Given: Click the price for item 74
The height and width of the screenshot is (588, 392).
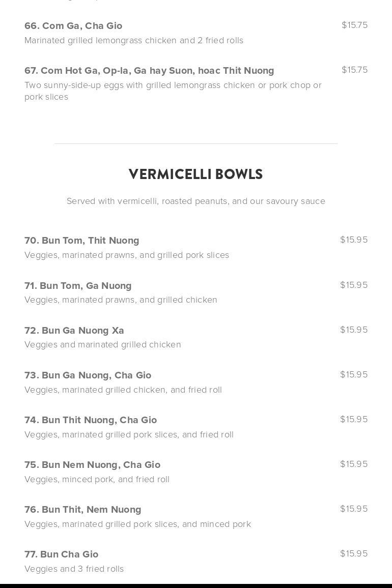Looking at the screenshot, I should tap(354, 419).
